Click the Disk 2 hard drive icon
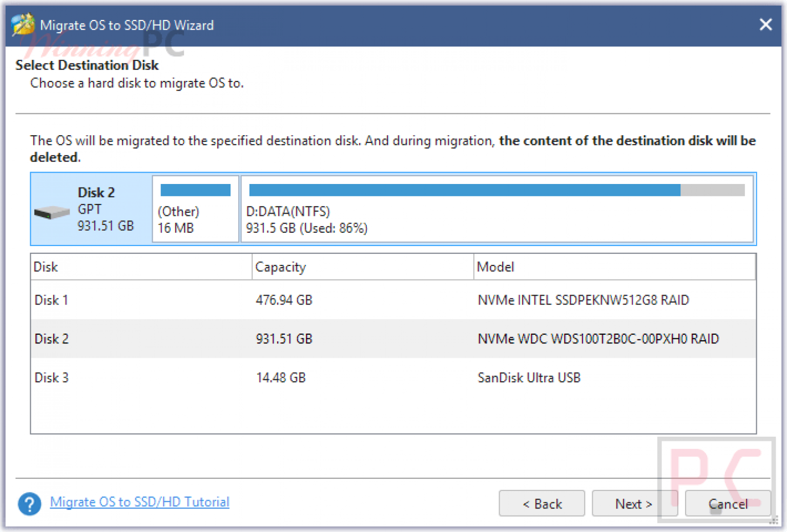Viewport: 787px width, 532px height. (52, 212)
